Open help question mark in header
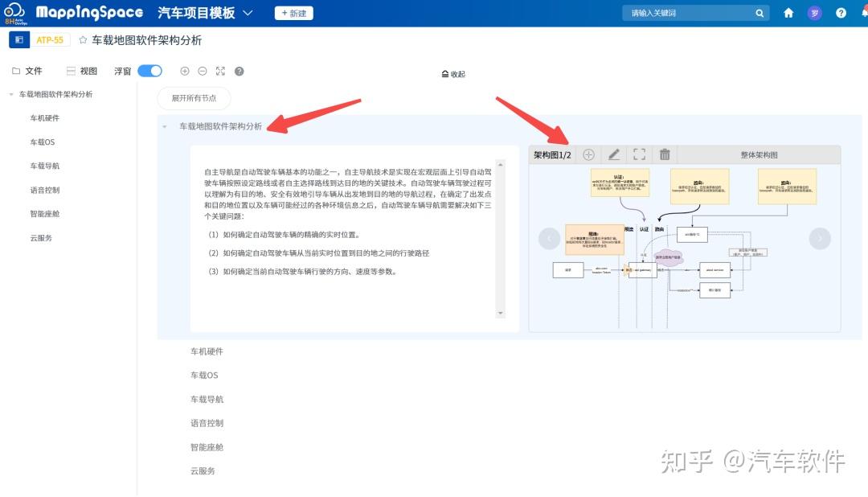This screenshot has width=868, height=497. point(841,13)
